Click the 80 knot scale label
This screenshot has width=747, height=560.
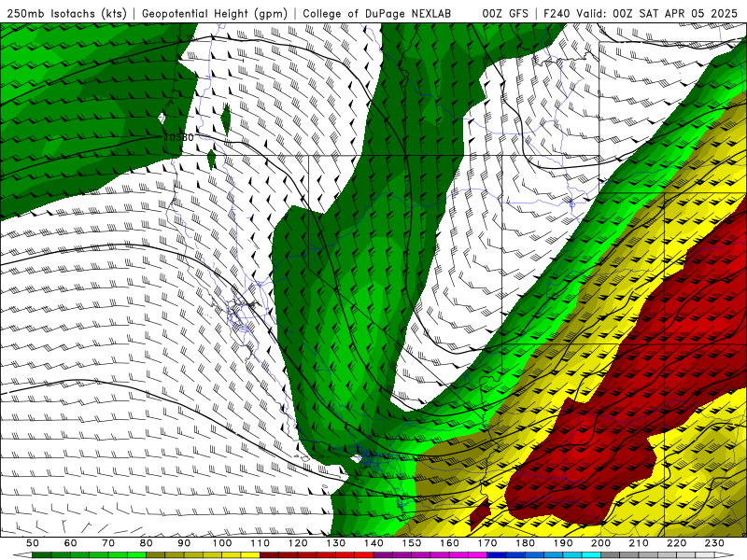(147, 543)
